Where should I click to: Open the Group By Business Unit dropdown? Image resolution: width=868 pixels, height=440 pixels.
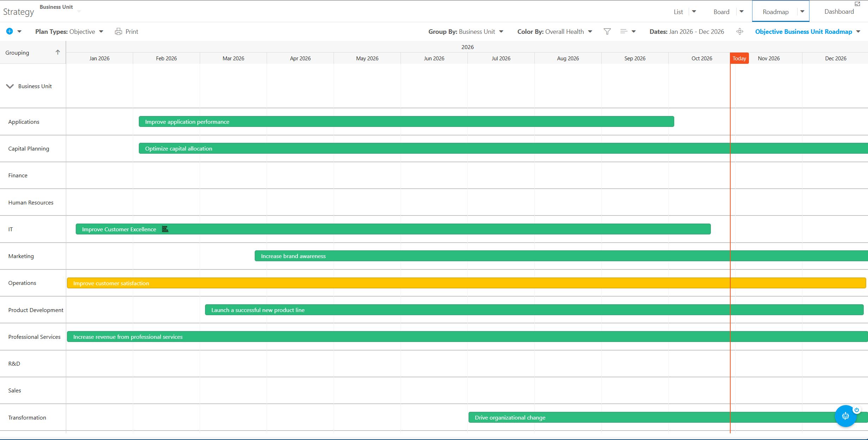click(466, 32)
